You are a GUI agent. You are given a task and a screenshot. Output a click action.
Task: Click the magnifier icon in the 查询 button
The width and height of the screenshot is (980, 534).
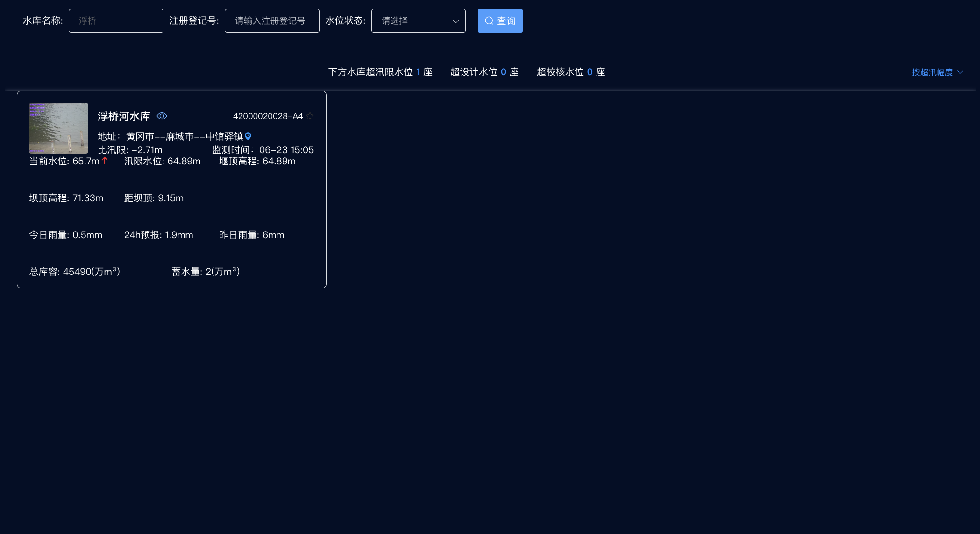point(489,21)
